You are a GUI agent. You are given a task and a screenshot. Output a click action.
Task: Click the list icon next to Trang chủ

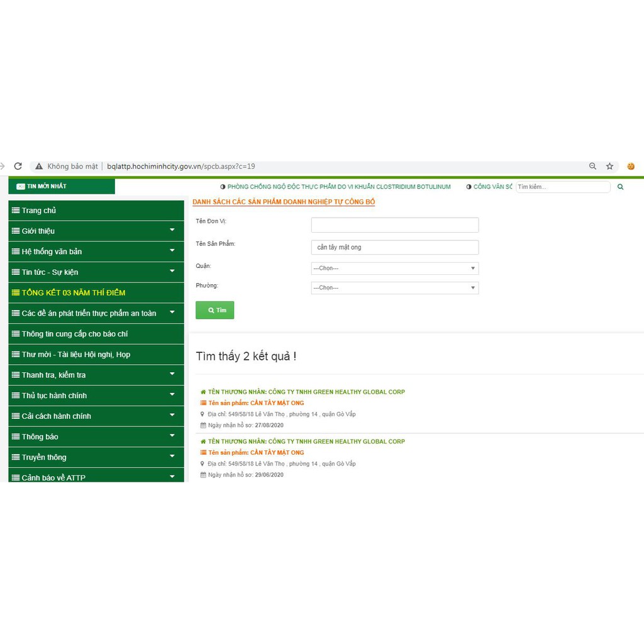[16, 211]
